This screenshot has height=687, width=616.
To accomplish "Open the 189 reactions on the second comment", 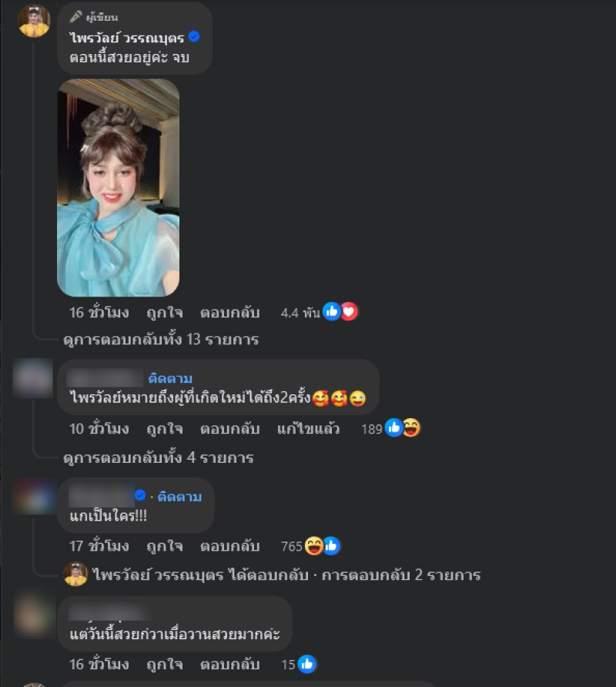I will coord(390,428).
